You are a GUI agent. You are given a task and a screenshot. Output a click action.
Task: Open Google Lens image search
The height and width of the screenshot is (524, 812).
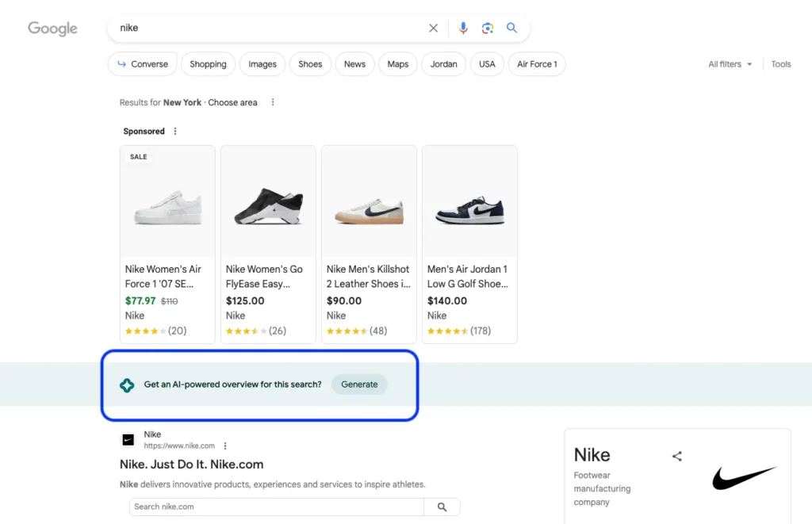coord(487,29)
